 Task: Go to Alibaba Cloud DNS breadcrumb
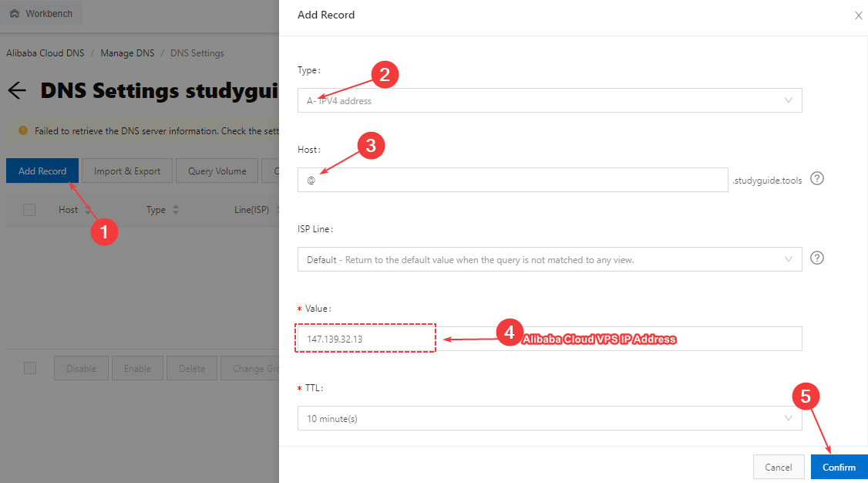click(45, 53)
